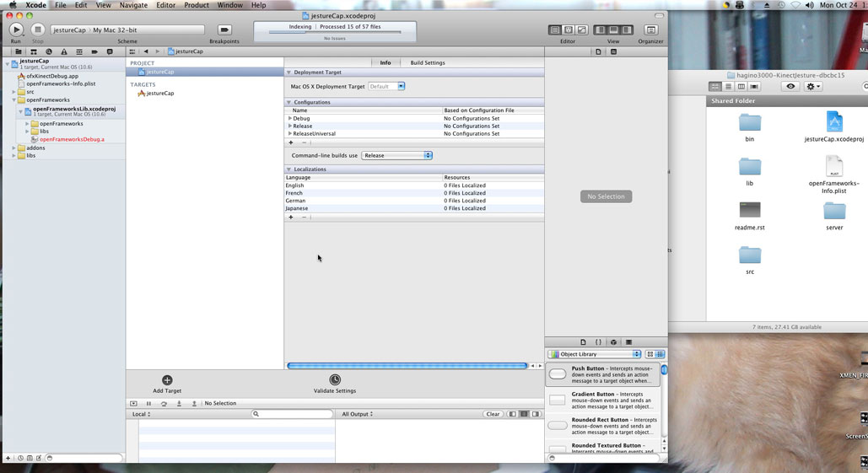Switch library to icon view
The width and height of the screenshot is (868, 473).
tap(650, 354)
